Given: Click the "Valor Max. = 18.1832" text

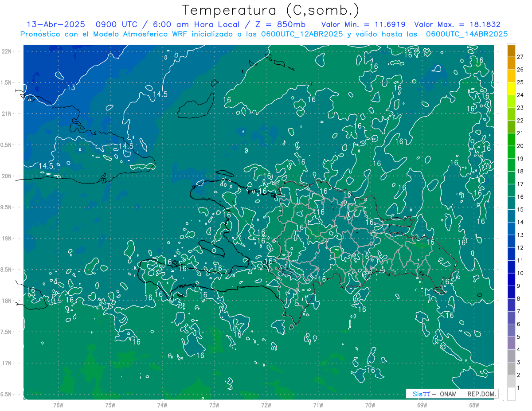Looking at the screenshot, I should 457,24.
